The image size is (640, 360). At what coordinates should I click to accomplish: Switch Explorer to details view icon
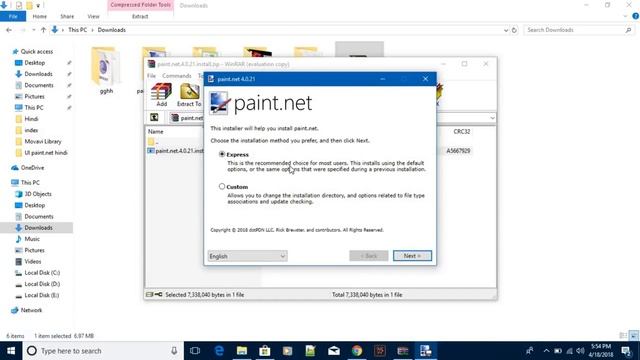pos(623,336)
